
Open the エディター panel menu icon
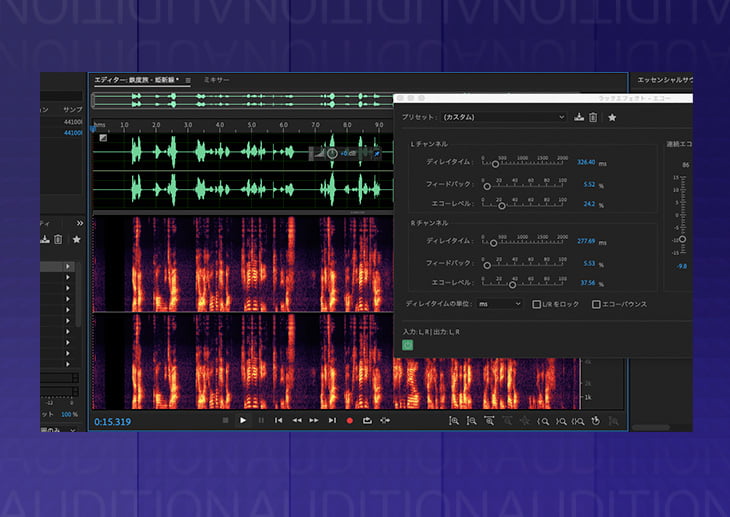pos(188,79)
